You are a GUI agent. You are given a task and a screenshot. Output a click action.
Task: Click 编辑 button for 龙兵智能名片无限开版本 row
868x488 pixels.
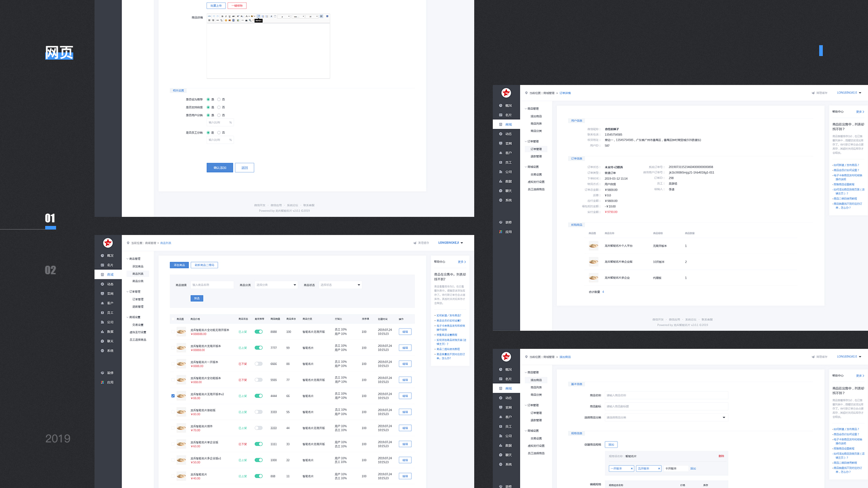click(x=405, y=348)
